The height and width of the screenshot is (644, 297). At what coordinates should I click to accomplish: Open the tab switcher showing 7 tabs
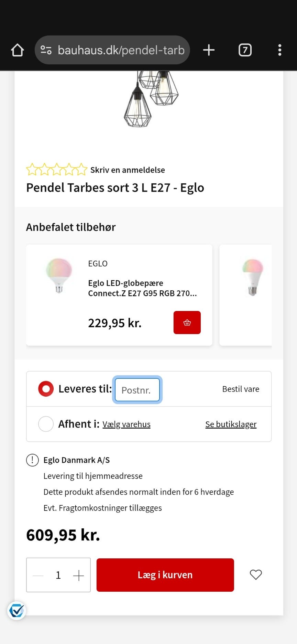[245, 50]
